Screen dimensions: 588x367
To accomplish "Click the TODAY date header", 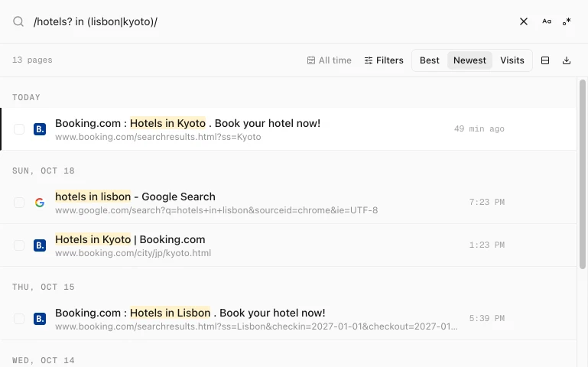I will (x=26, y=97).
